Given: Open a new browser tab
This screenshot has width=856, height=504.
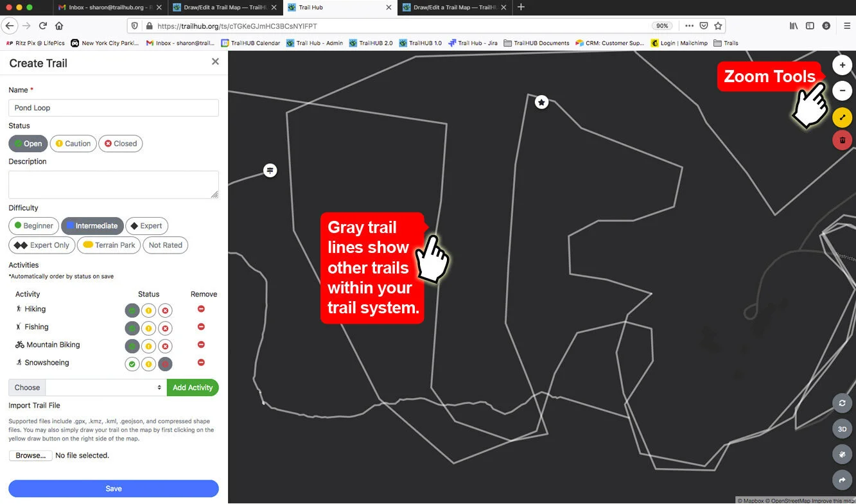Looking at the screenshot, I should pos(521,7).
